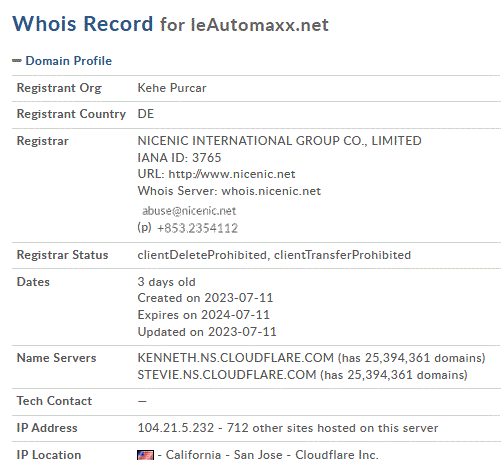
Task: Click KENNETH.NS.CLOUDFLARE.COM name server
Action: (x=236, y=358)
